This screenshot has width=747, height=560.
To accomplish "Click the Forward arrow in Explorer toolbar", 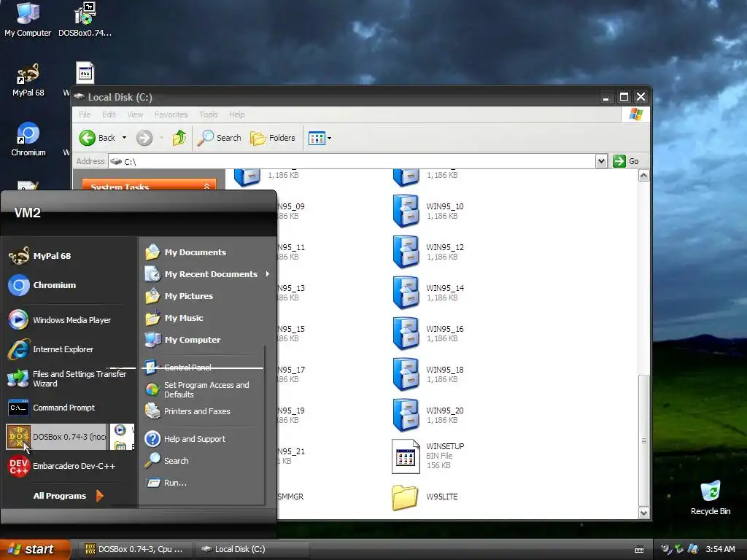I will (x=144, y=138).
